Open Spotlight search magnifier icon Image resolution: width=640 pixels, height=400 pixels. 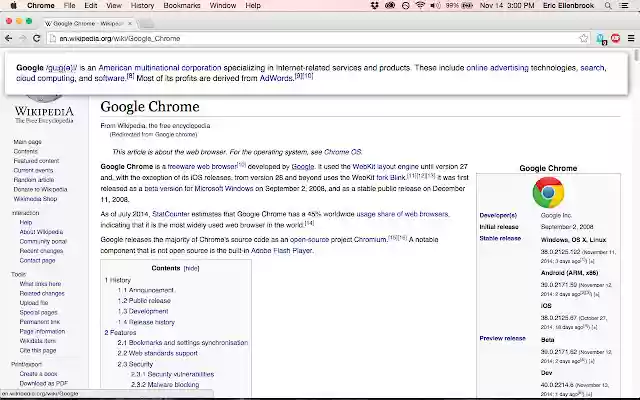[x=608, y=6]
